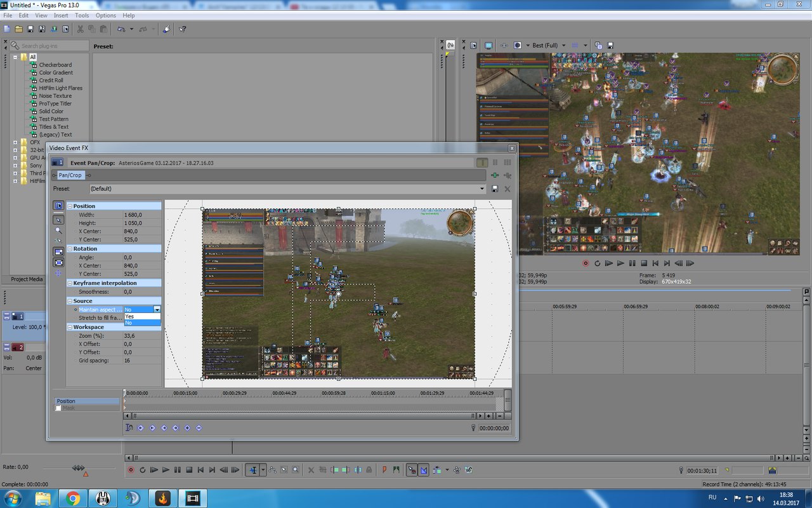Toggle Lock Aspect Ratio button in Pan/Crop
Viewport: 812px width, 508px height.
tap(58, 251)
